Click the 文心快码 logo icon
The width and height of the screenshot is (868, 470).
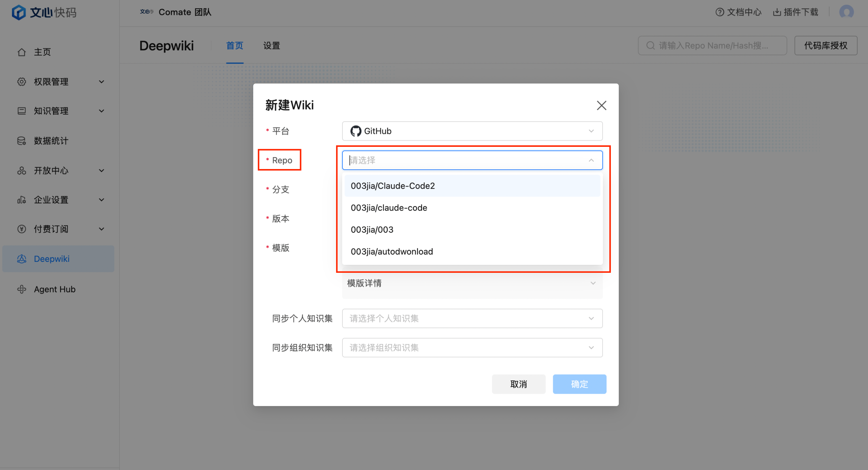pyautogui.click(x=19, y=13)
